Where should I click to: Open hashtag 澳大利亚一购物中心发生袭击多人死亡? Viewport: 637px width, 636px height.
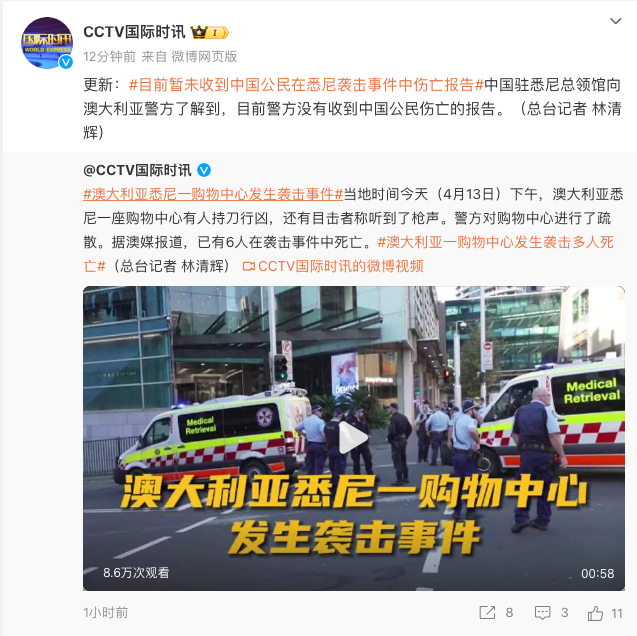(348, 254)
